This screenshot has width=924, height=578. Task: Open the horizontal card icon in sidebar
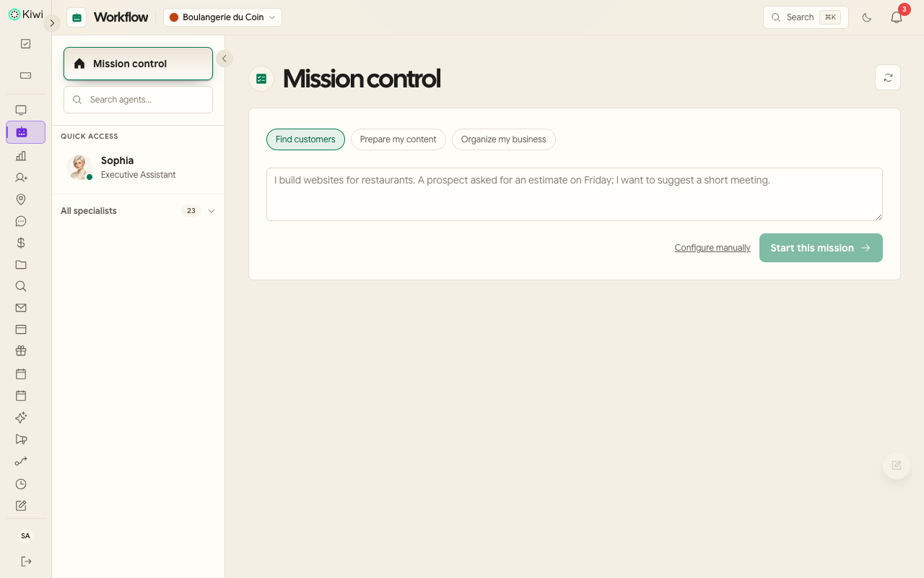pos(25,75)
